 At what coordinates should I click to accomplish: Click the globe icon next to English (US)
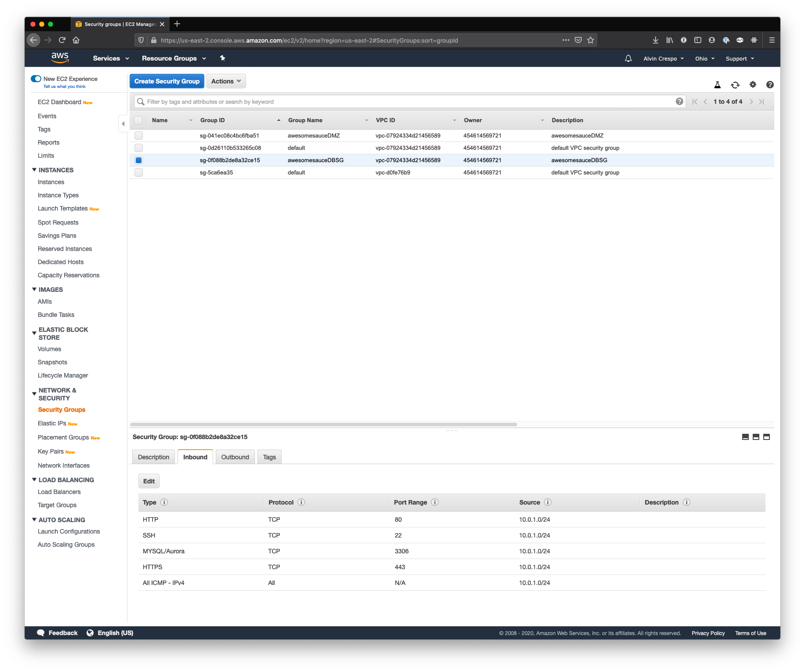coord(90,632)
